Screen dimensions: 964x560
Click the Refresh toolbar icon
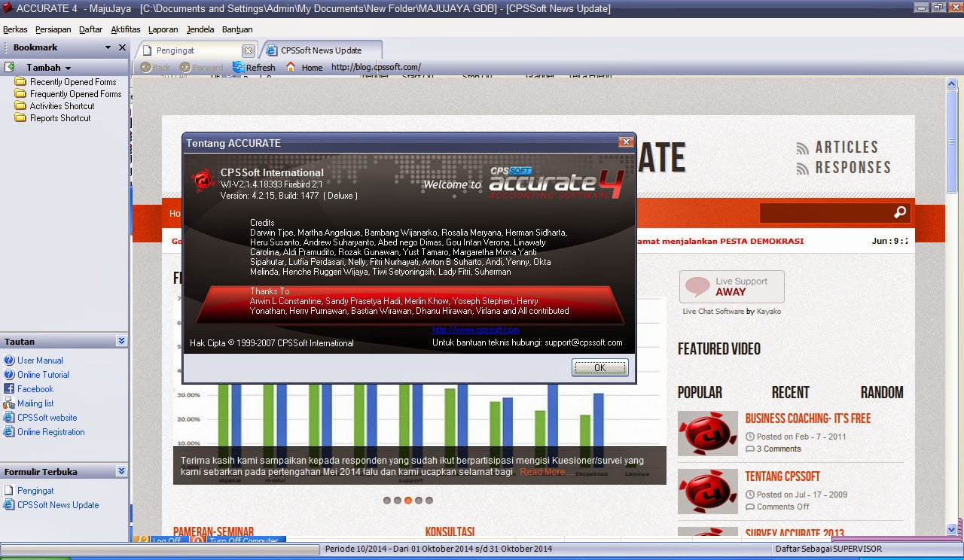tap(239, 67)
